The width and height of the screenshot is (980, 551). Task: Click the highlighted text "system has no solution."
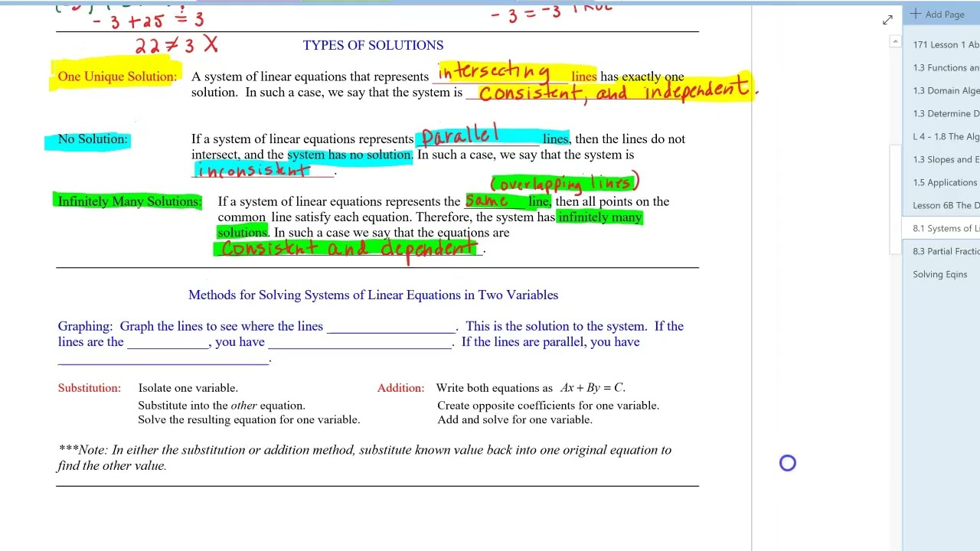(350, 155)
